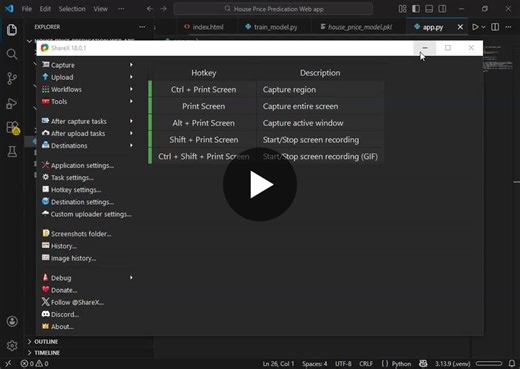Open the Destinations menu in ShareX
520x369 pixels.
click(69, 146)
